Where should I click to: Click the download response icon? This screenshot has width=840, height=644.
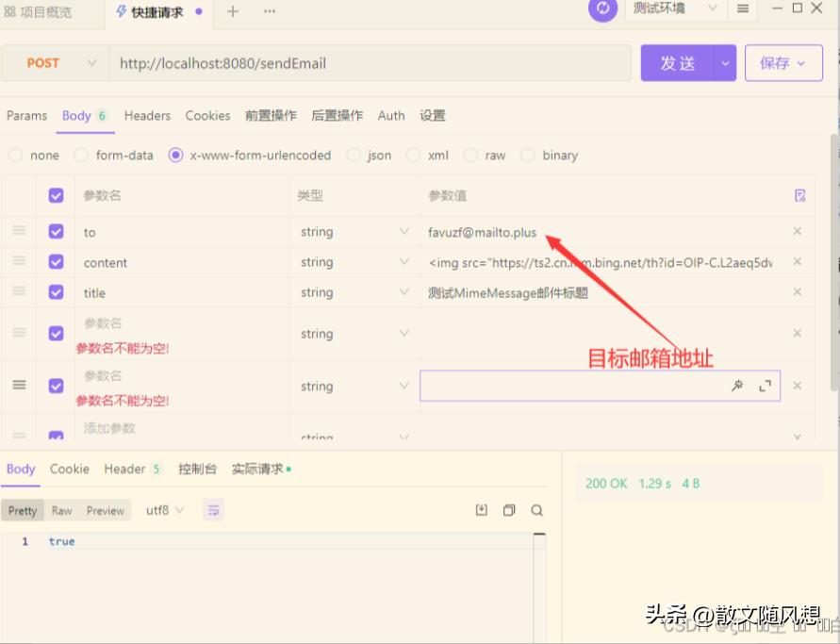click(482, 509)
